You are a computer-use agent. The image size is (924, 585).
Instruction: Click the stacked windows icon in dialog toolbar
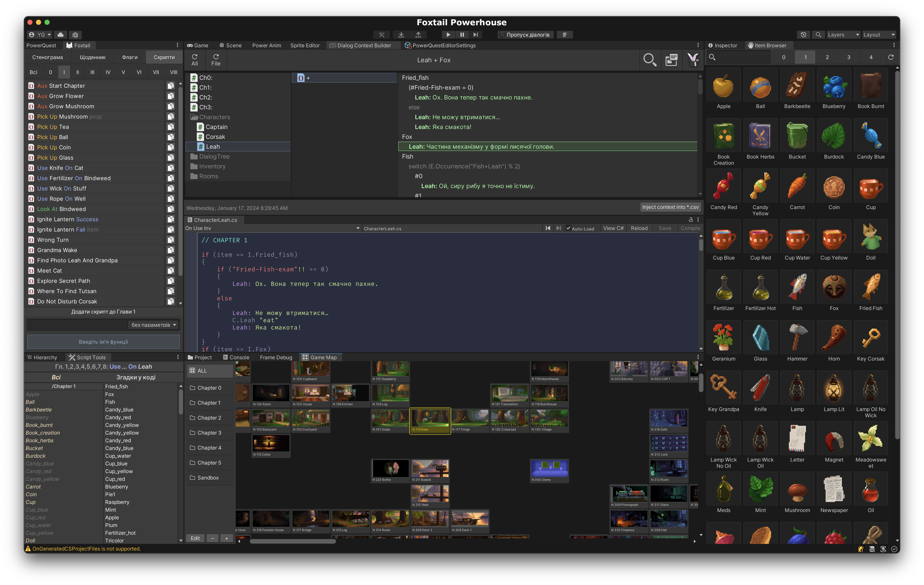click(671, 60)
